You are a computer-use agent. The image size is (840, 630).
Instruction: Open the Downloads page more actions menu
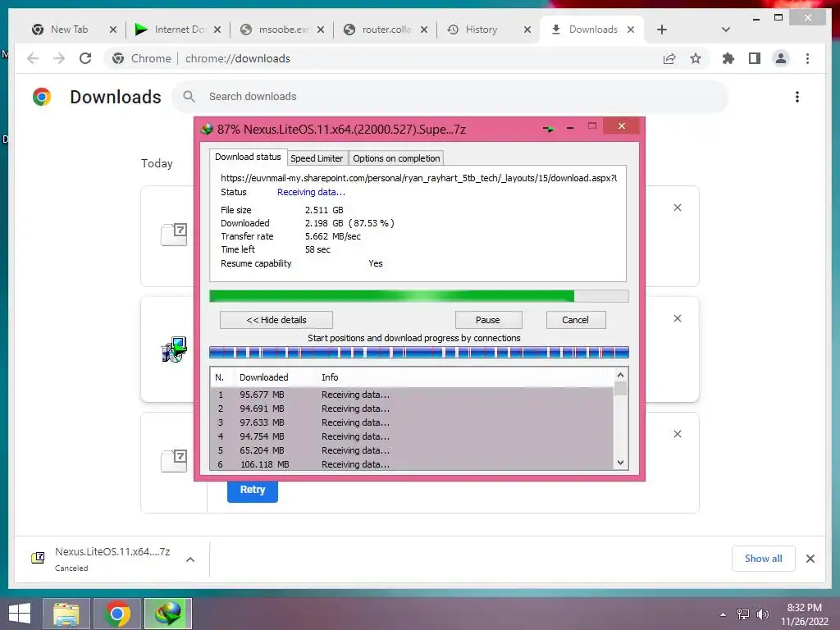pos(797,97)
